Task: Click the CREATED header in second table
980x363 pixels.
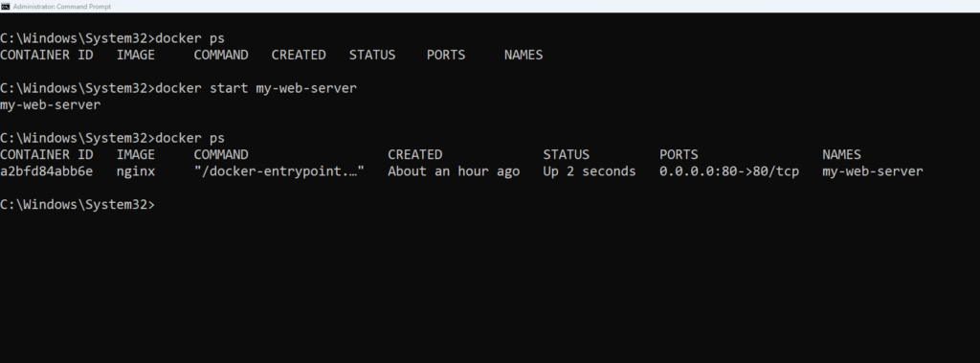Action: click(x=414, y=154)
